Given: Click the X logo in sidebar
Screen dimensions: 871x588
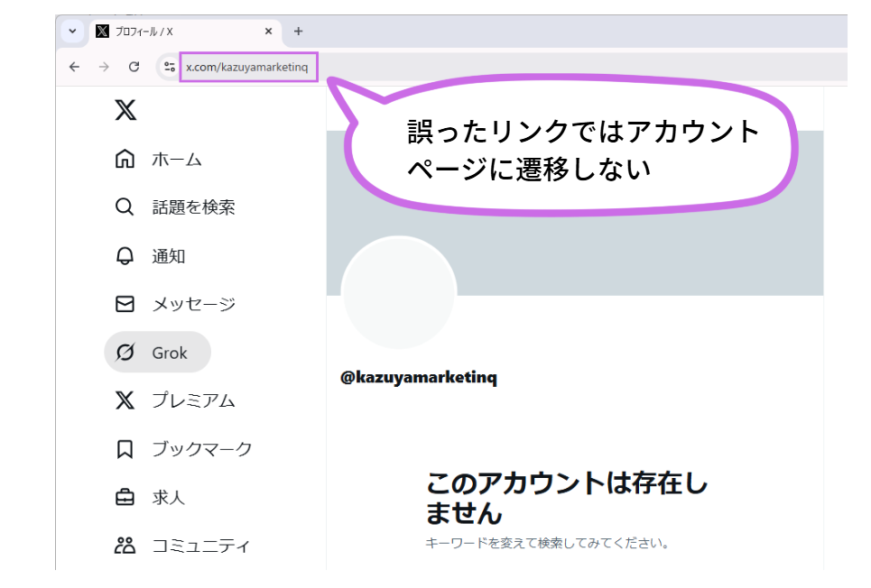Looking at the screenshot, I should (125, 110).
